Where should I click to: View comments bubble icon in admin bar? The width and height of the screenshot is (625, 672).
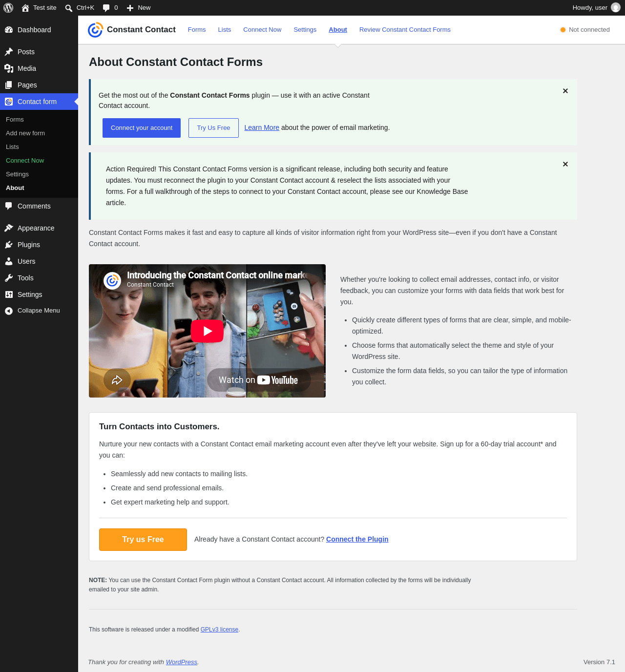(106, 8)
